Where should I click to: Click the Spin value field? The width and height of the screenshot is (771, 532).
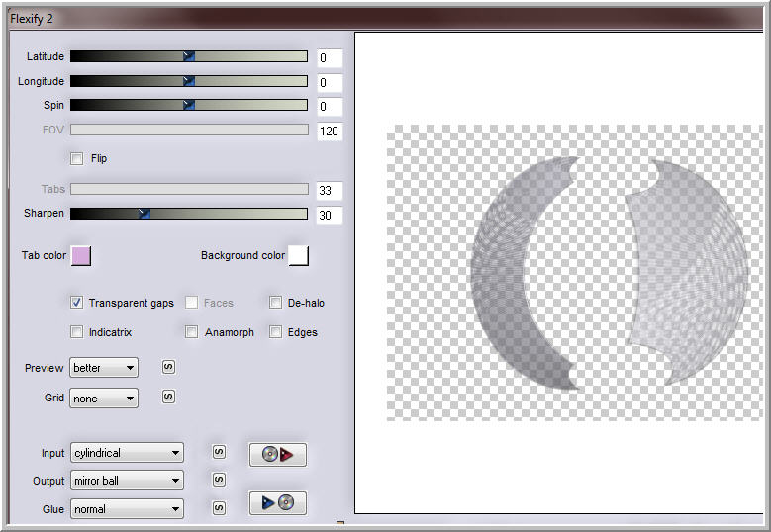[330, 107]
